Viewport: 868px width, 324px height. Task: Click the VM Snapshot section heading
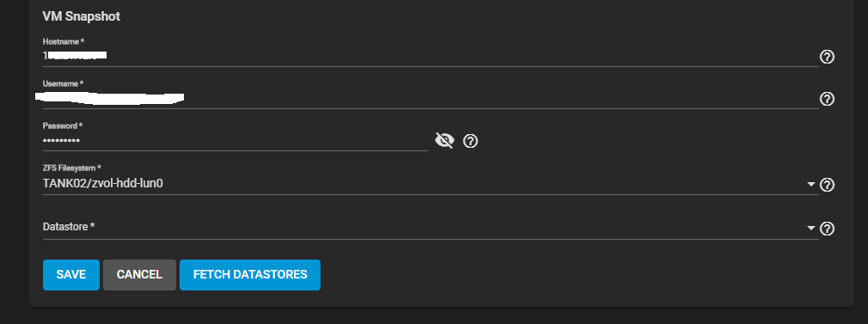82,16
